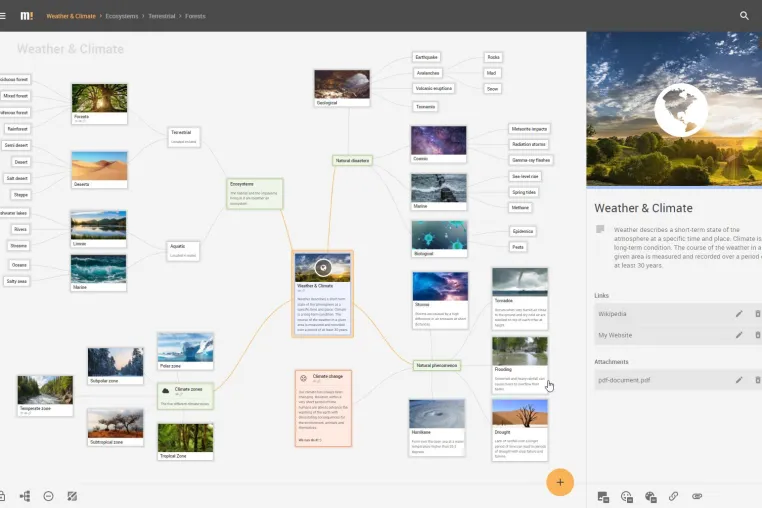Edit the Wikipedia link with pencil icon
The image size is (762, 508).
pyautogui.click(x=739, y=314)
